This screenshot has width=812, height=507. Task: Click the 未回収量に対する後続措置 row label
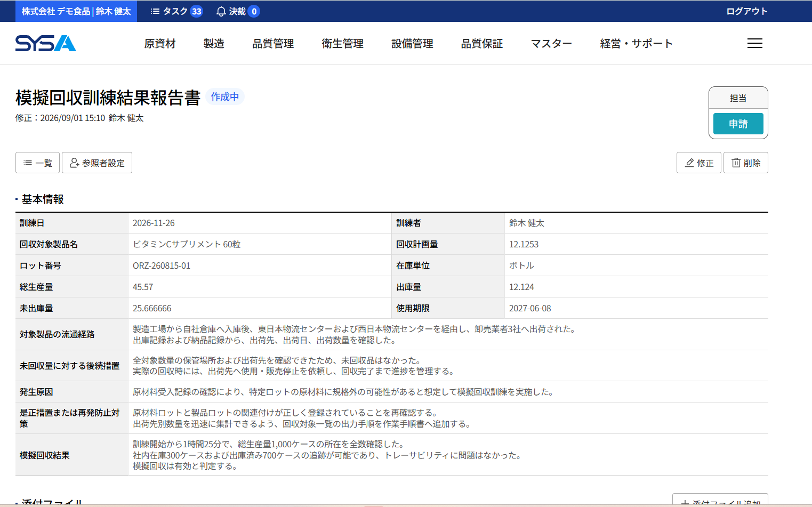[x=69, y=366]
